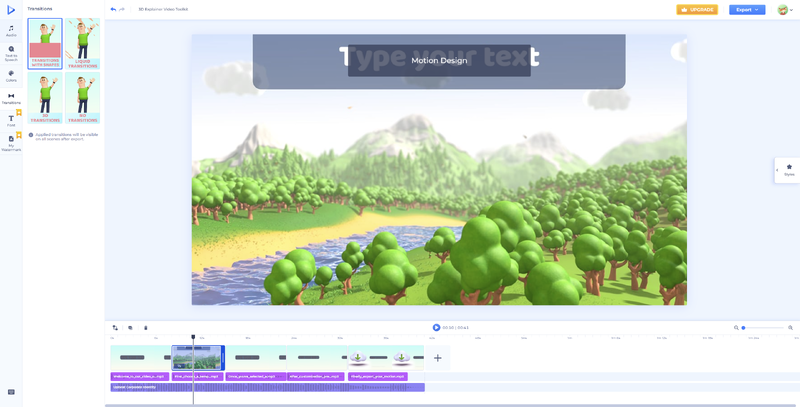Screen dimensions: 800x407
Task: Click the Motion Design text label in preview
Action: (x=439, y=60)
